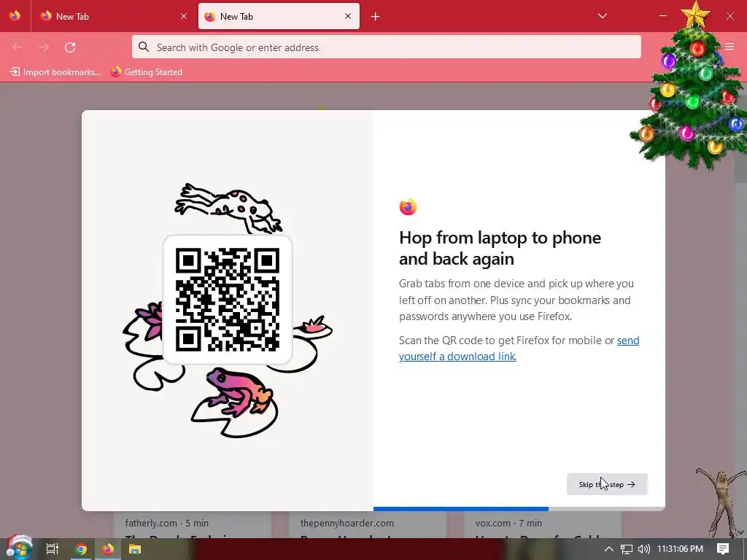747x560 pixels.
Task: Open Windows Start button
Action: (x=19, y=548)
